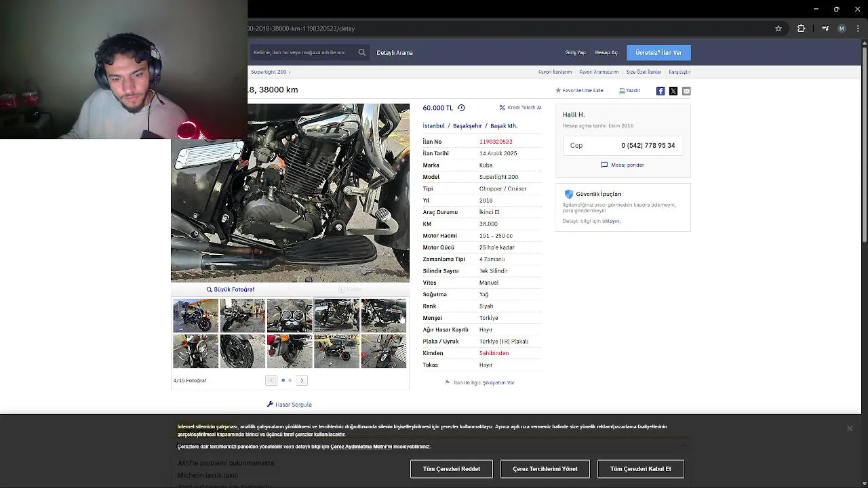Click seller name Halil H.

(574, 115)
